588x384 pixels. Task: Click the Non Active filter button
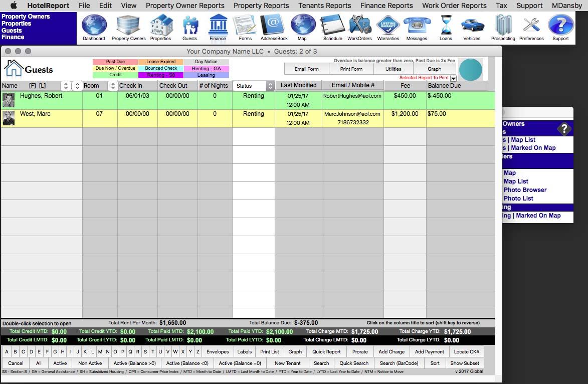click(90, 363)
